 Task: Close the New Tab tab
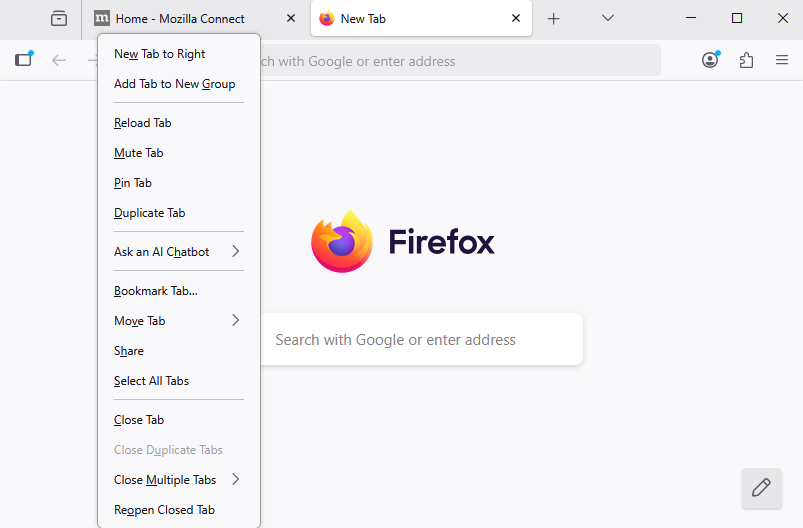516,18
